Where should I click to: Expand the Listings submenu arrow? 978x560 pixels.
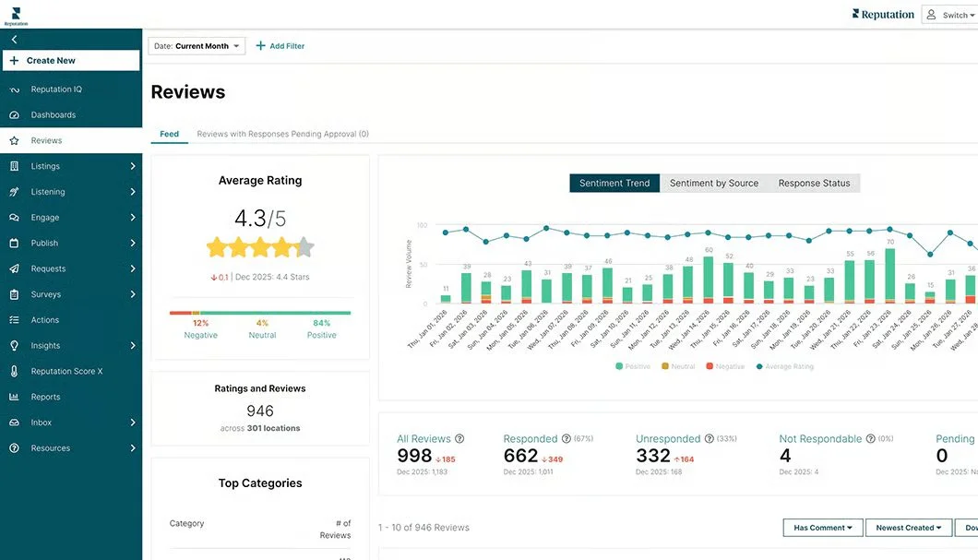(x=132, y=166)
